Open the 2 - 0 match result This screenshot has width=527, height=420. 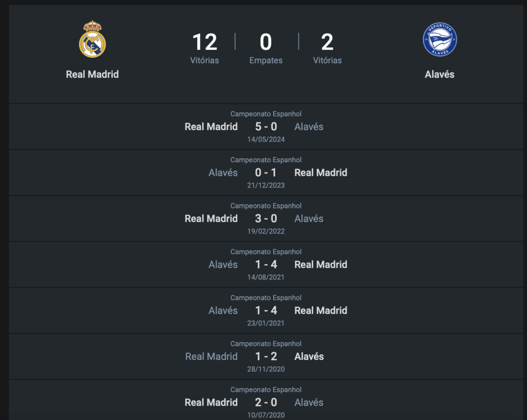click(266, 402)
